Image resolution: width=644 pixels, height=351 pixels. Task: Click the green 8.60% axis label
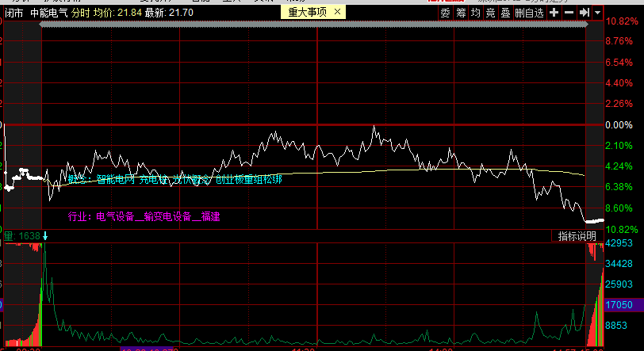click(619, 208)
